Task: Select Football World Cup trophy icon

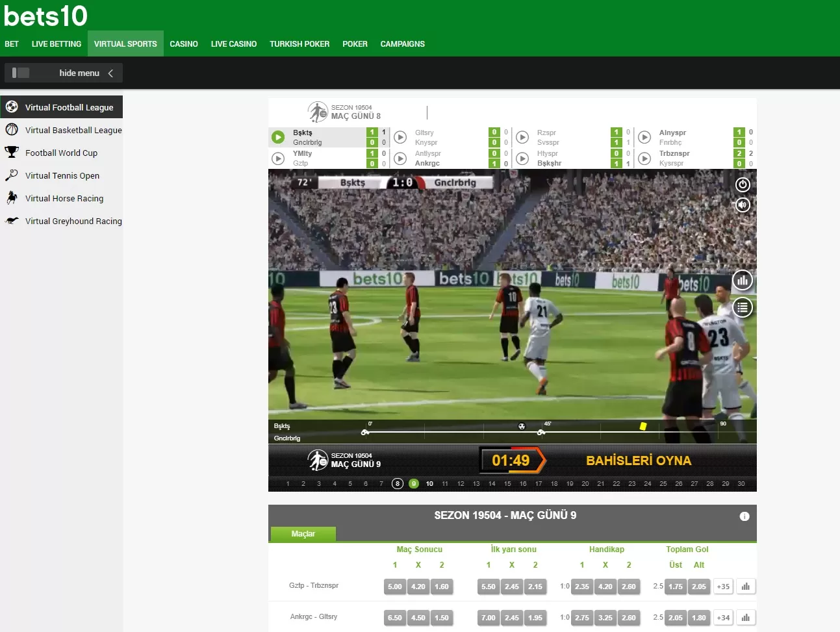Action: 12,152
